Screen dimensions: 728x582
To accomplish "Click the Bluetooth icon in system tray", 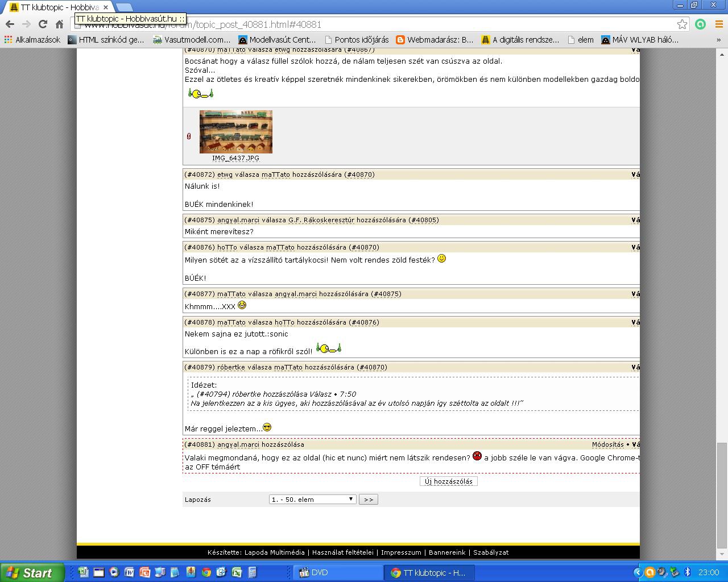I will pos(687,572).
